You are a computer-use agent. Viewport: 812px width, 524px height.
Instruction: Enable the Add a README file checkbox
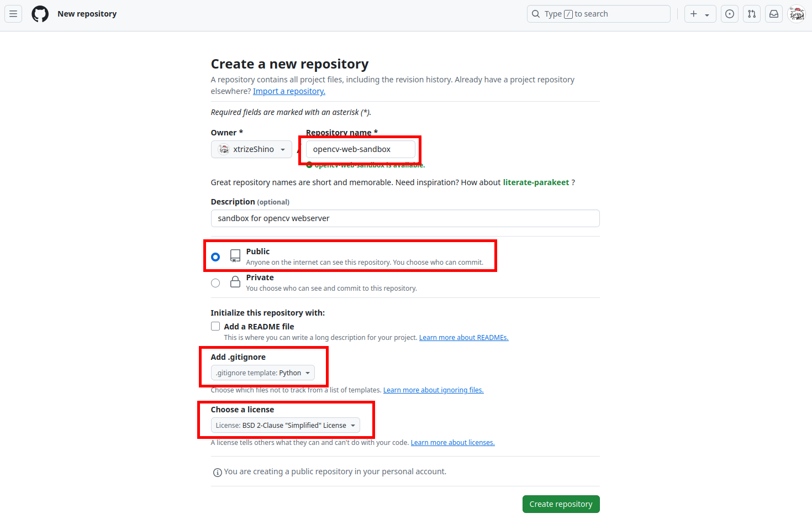[215, 326]
